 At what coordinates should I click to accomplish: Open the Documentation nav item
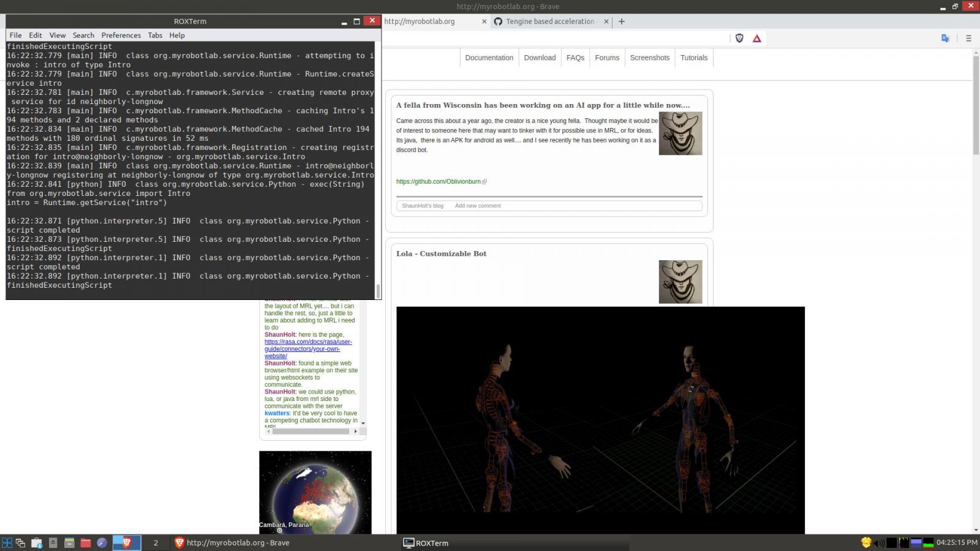489,58
